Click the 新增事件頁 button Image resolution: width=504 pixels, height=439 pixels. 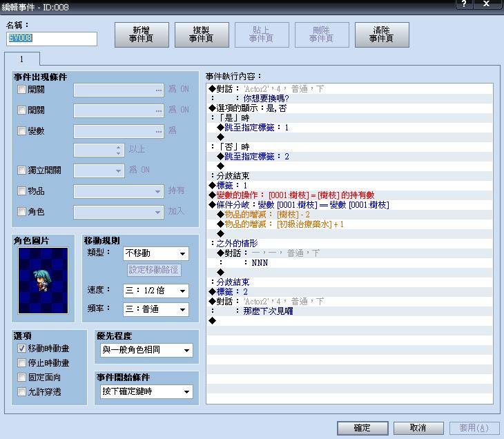pos(142,35)
